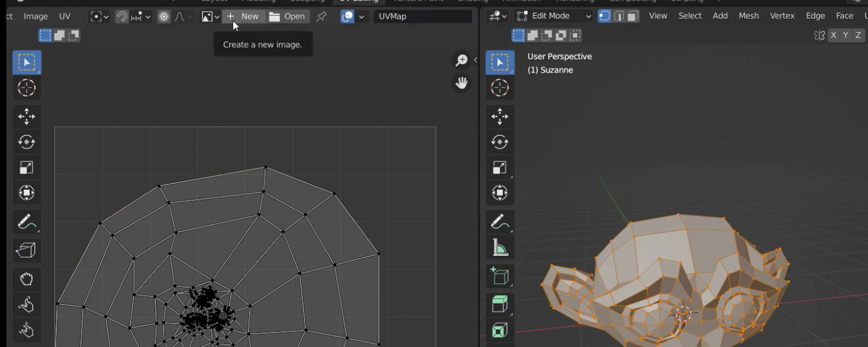Click the zoom magnifier in UV editor
This screenshot has width=868, height=347.
pyautogui.click(x=462, y=60)
